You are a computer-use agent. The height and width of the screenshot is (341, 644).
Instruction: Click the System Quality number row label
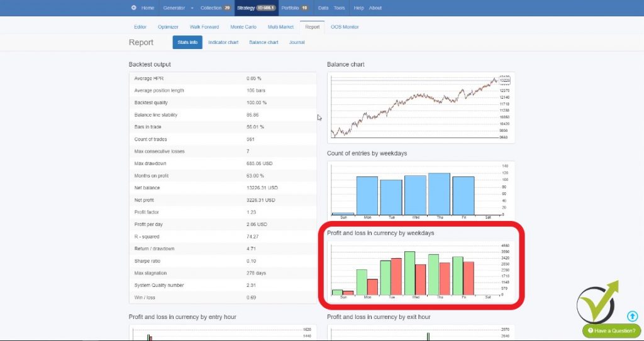(159, 285)
